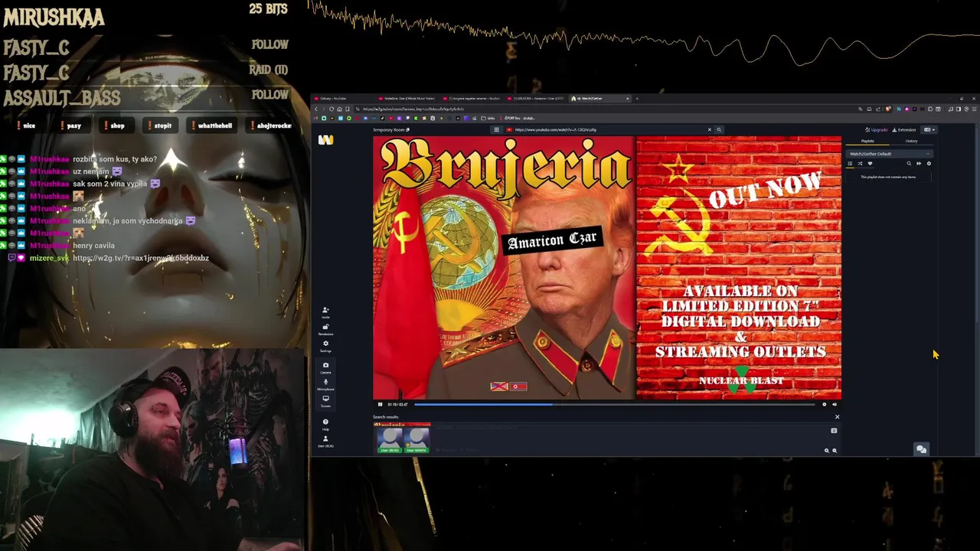Open the apps grid next to the URL field
The height and width of the screenshot is (551, 980).
pos(496,130)
